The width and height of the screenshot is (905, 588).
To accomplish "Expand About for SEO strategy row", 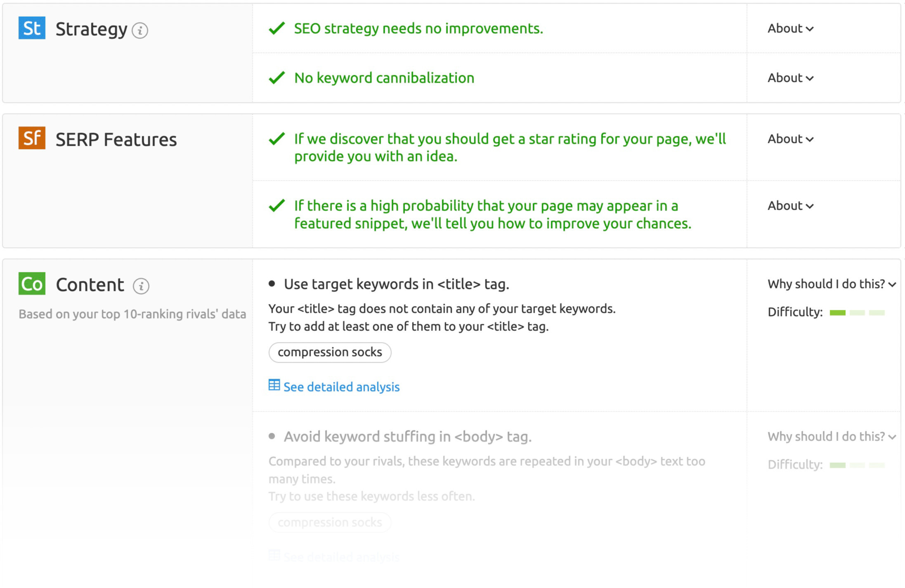I will coord(790,28).
